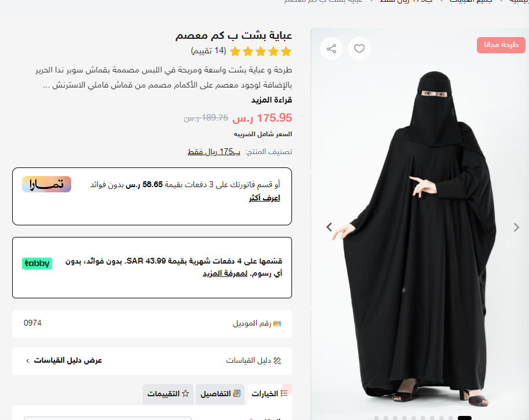Click the طرحة مجانا badge on image
The width and height of the screenshot is (529, 420).
pos(501,45)
